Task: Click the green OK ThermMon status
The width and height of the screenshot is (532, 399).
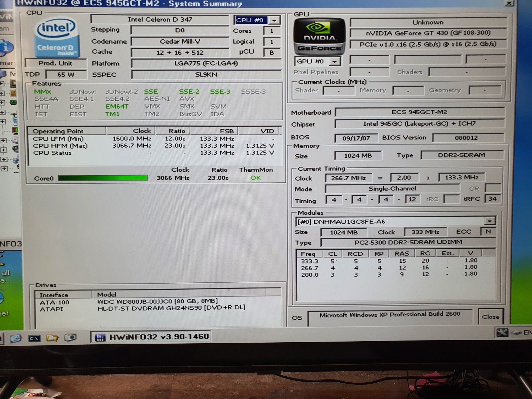Action: [x=256, y=178]
